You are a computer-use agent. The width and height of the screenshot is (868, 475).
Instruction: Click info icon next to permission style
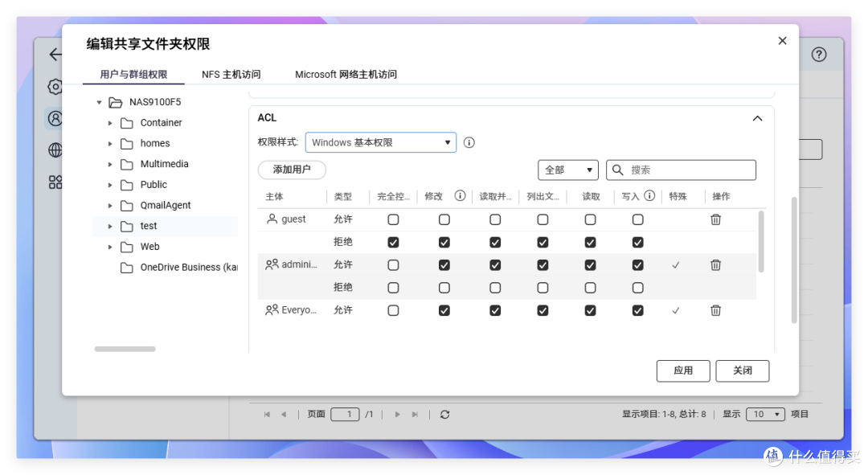click(x=469, y=142)
